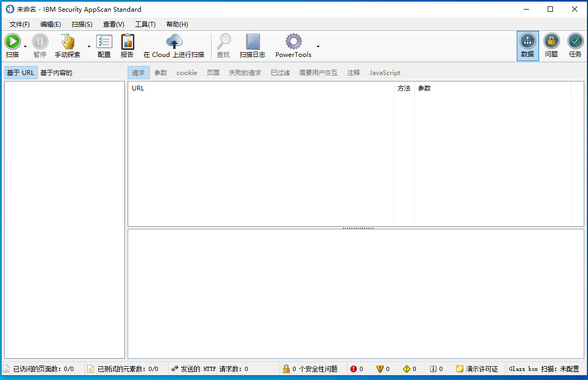The image size is (588, 380).
Task: Click the scan in Cloud icon
Action: click(x=174, y=42)
